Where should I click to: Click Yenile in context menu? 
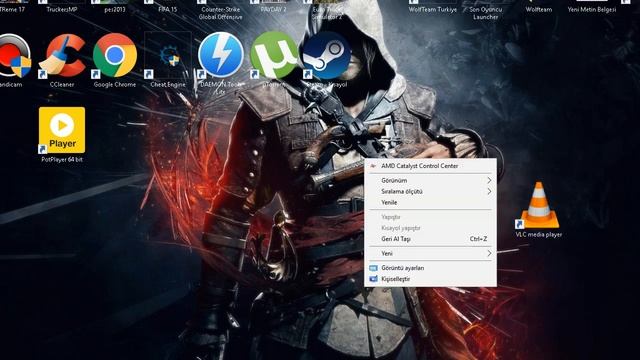pyautogui.click(x=431, y=202)
